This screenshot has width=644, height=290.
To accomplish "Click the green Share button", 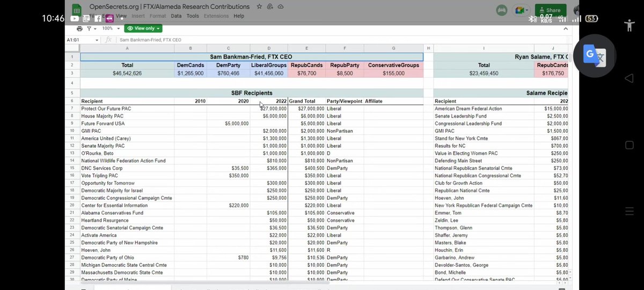I will tap(550, 10).
